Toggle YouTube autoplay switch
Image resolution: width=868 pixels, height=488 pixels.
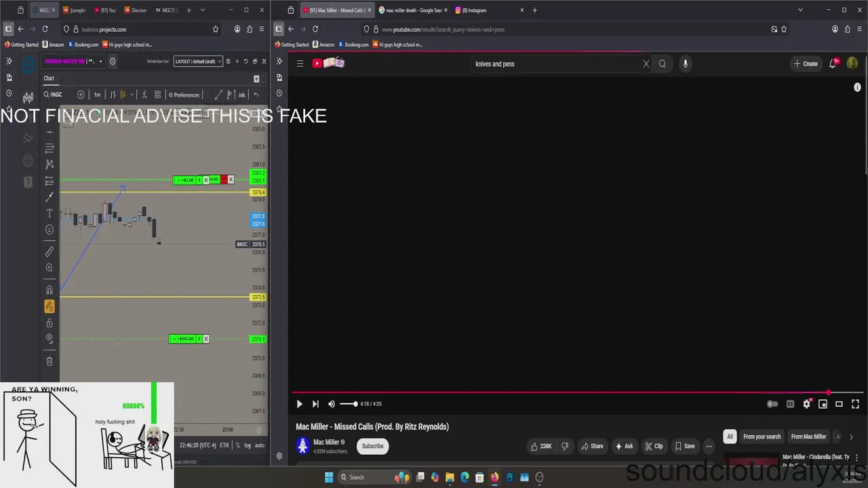[772, 404]
